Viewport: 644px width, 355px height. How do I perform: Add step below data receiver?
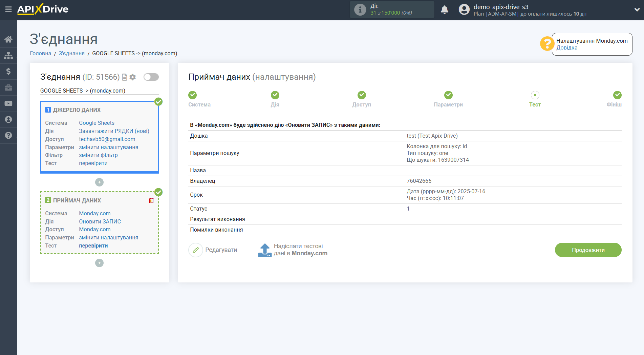tap(99, 263)
